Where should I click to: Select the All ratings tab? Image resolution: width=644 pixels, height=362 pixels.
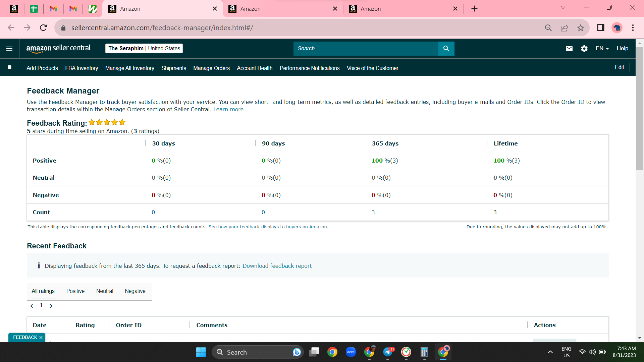(43, 291)
